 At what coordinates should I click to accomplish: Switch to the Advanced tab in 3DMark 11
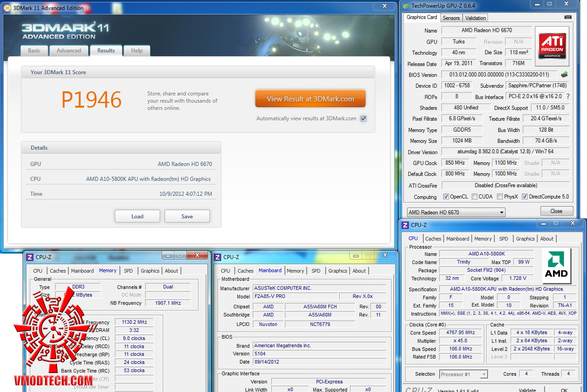(69, 51)
